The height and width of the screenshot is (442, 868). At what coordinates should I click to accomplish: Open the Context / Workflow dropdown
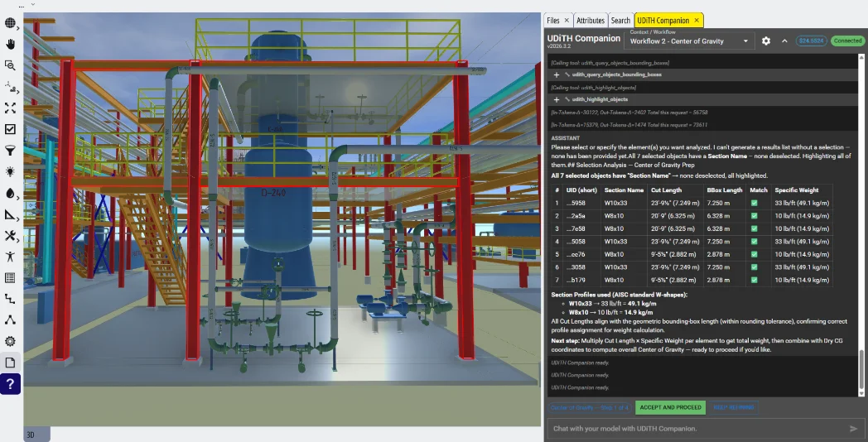[688, 41]
